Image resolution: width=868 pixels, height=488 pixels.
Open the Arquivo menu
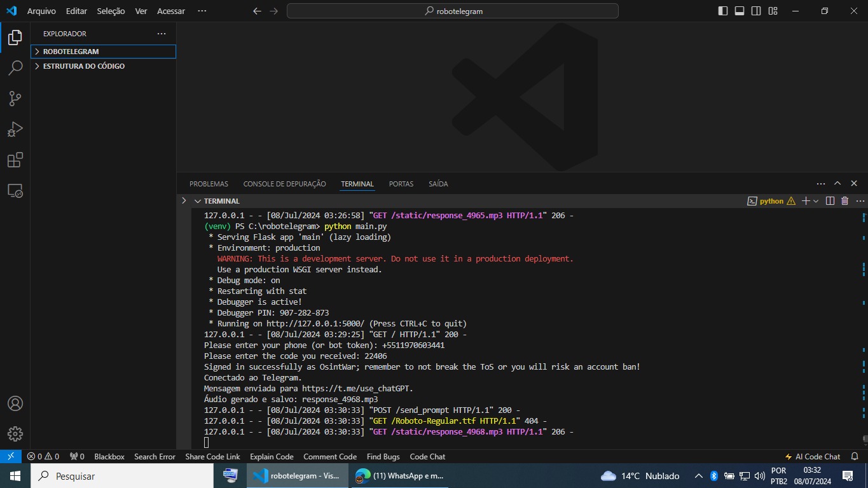[x=41, y=11]
